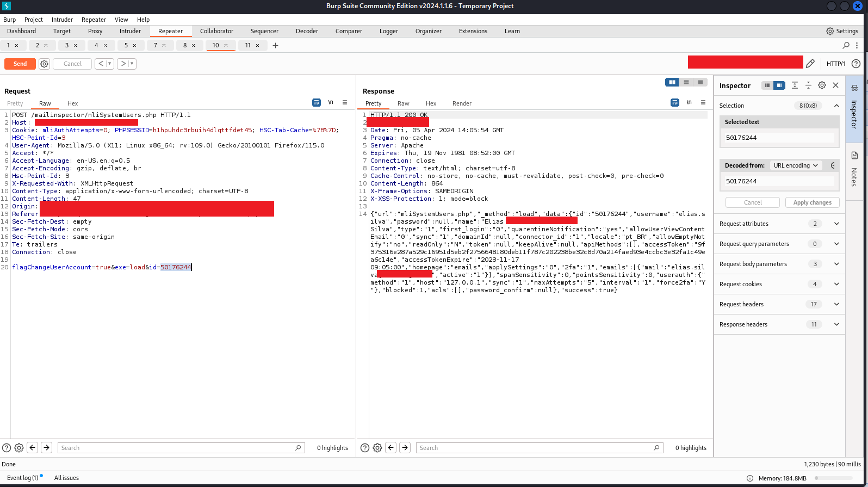Open the URL encoding dropdown

(x=796, y=165)
